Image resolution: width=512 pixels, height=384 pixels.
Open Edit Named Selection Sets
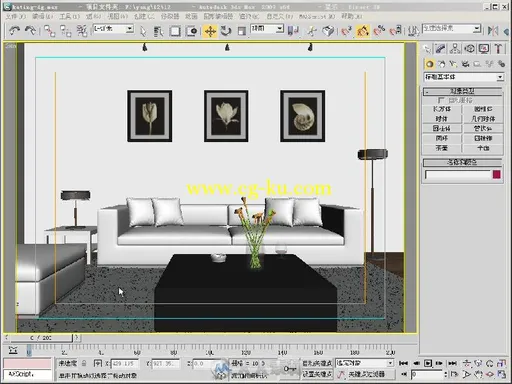[x=413, y=31]
